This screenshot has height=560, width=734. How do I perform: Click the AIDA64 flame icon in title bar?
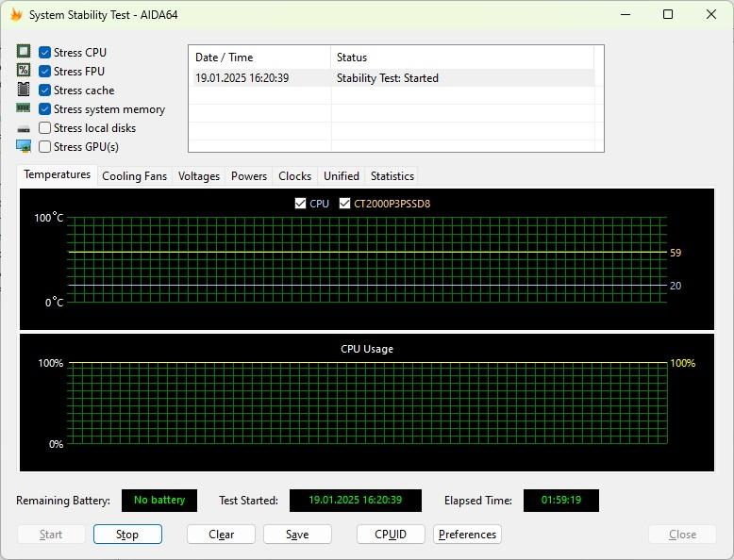(16, 14)
